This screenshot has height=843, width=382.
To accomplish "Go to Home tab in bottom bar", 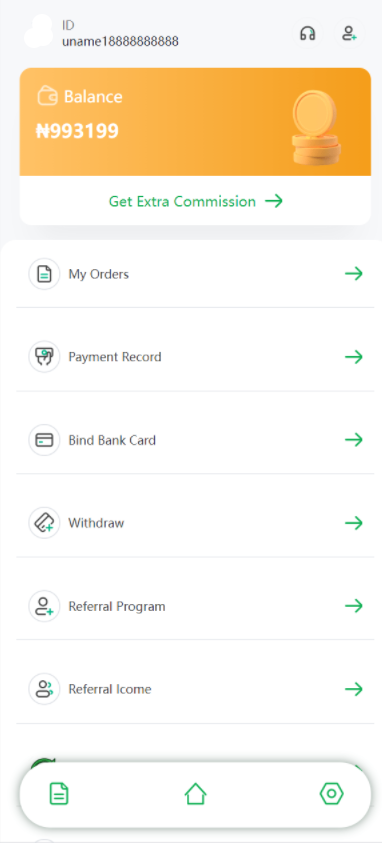I will click(195, 794).
